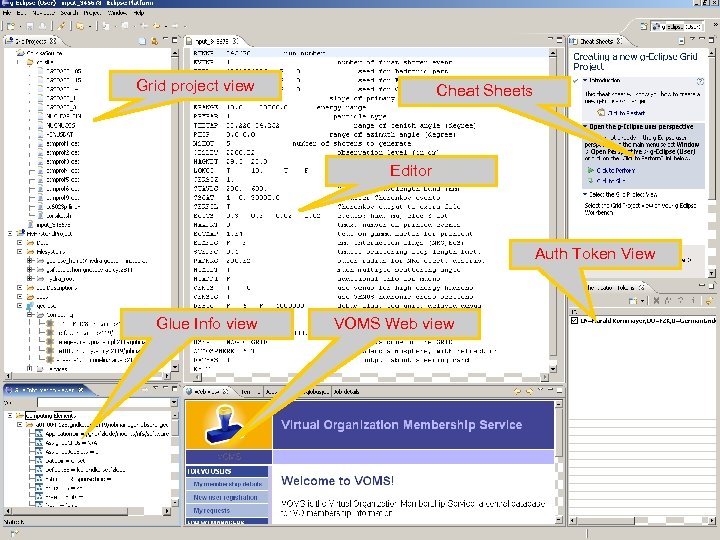Select the Job details tab
The height and width of the screenshot is (540, 720).
347,392
